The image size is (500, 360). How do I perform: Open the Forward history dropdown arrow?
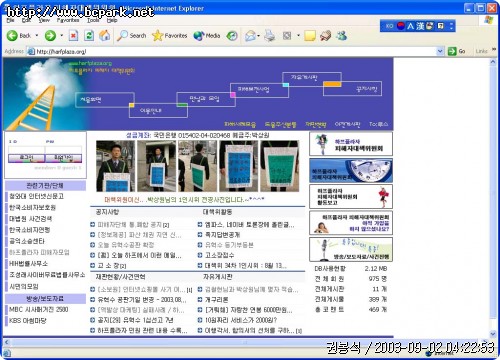62,35
